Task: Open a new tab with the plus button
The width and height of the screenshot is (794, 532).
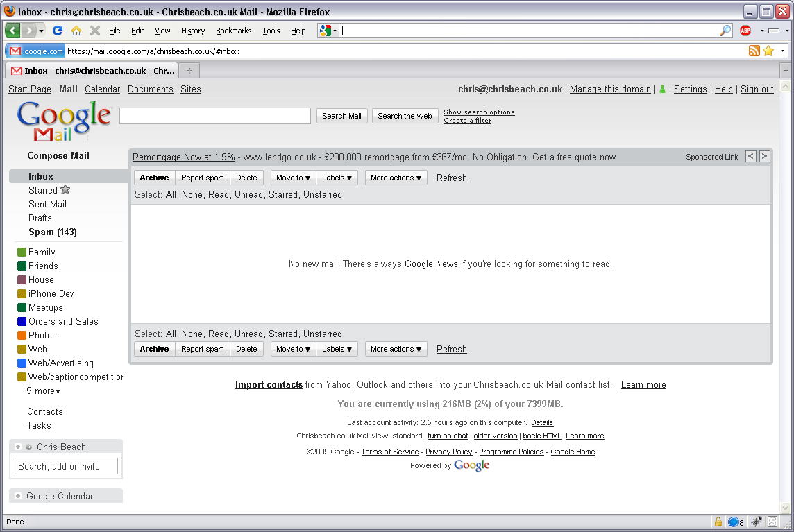Action: pyautogui.click(x=189, y=70)
